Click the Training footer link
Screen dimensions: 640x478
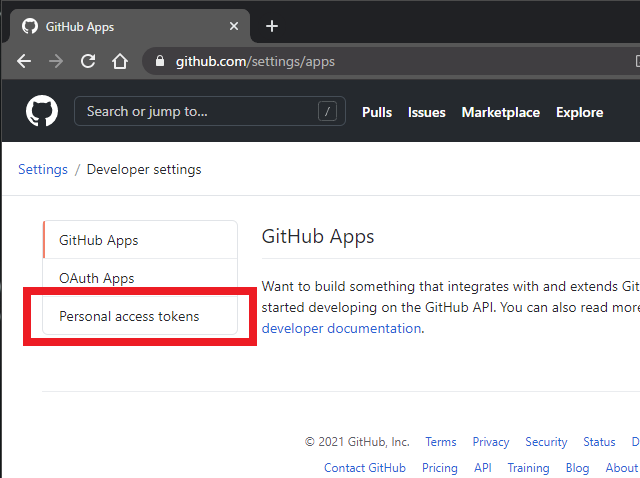[x=528, y=468]
